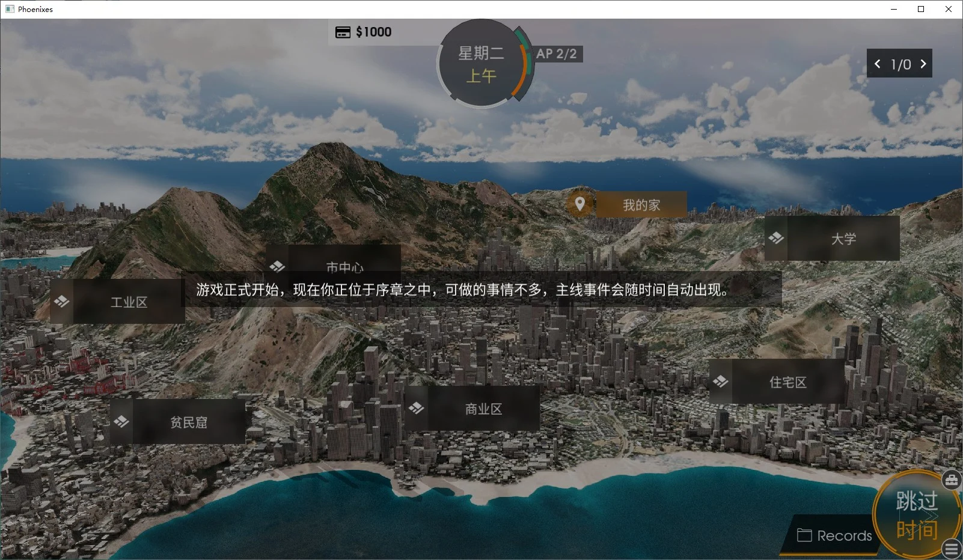Click the 星期二 上午 time dial
Screen dimensions: 963x560
tap(481, 64)
